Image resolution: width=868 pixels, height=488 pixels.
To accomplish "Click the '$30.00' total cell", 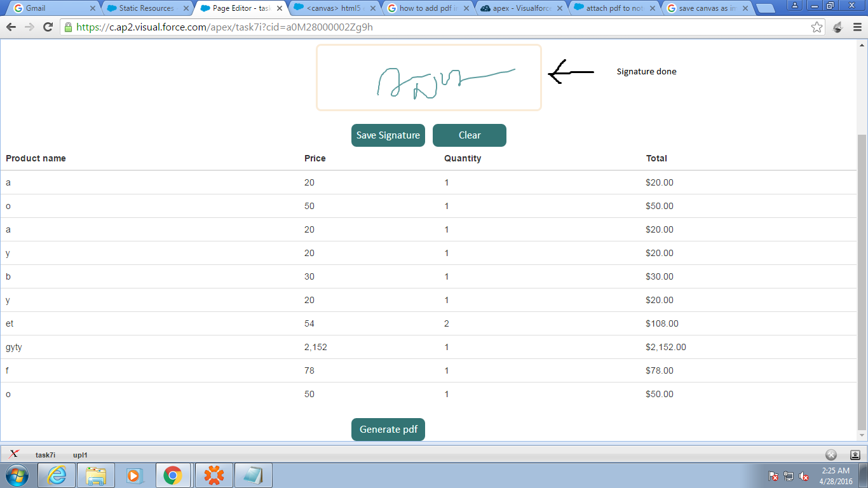I will point(660,276).
